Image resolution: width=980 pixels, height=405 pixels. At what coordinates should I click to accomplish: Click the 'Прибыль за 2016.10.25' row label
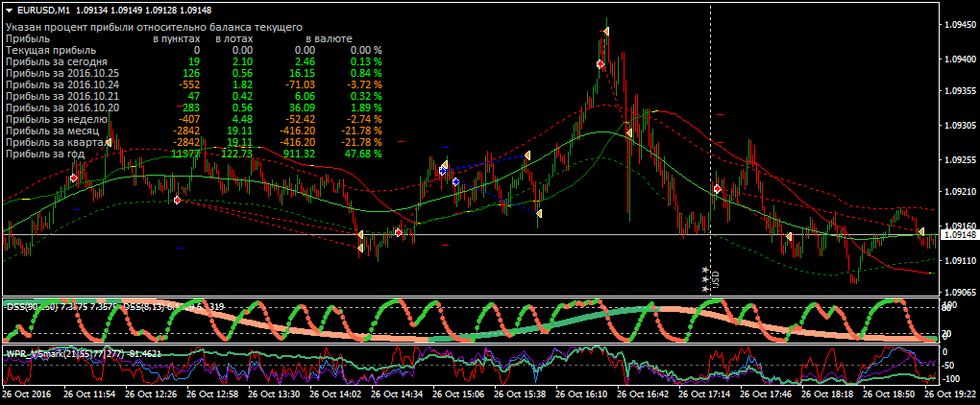coord(61,74)
